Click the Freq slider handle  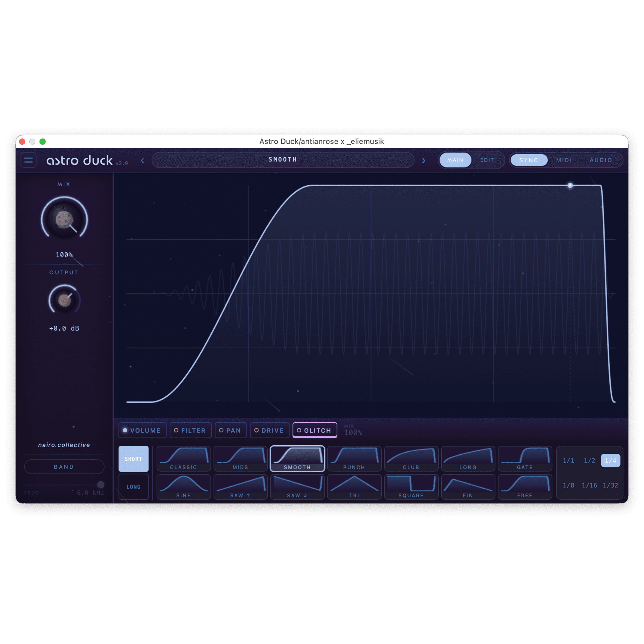point(101,485)
